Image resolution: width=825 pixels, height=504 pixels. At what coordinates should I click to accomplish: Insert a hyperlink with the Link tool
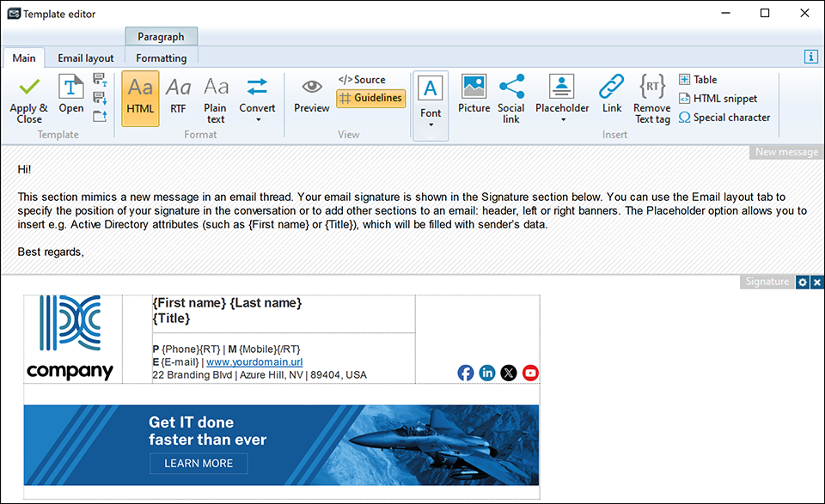point(611,96)
